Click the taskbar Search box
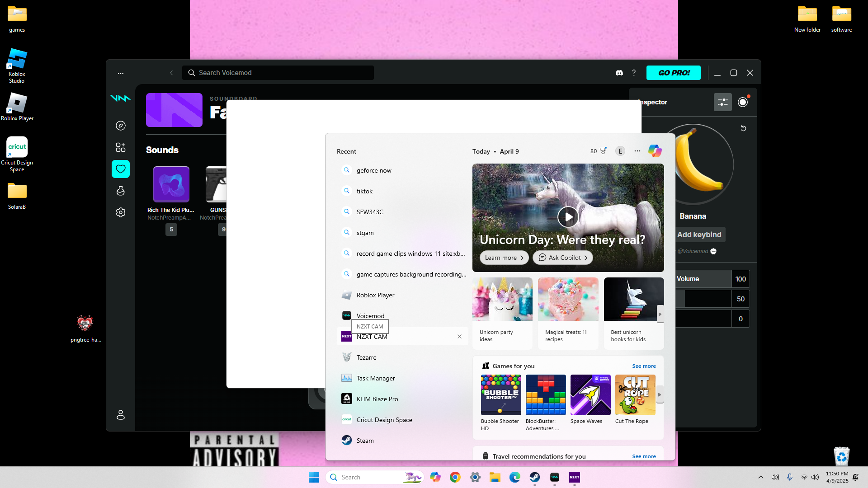Screen dimensions: 868x488 coord(374,477)
